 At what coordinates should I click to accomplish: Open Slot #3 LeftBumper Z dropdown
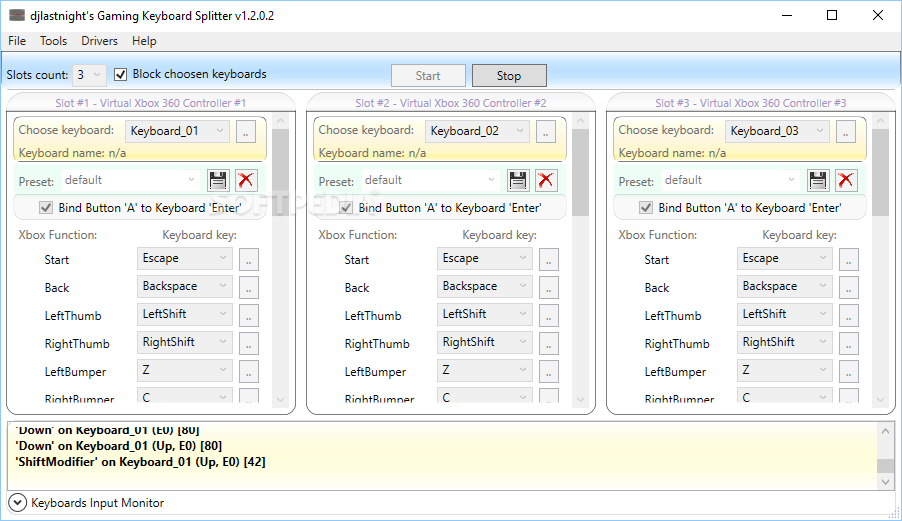(x=785, y=370)
